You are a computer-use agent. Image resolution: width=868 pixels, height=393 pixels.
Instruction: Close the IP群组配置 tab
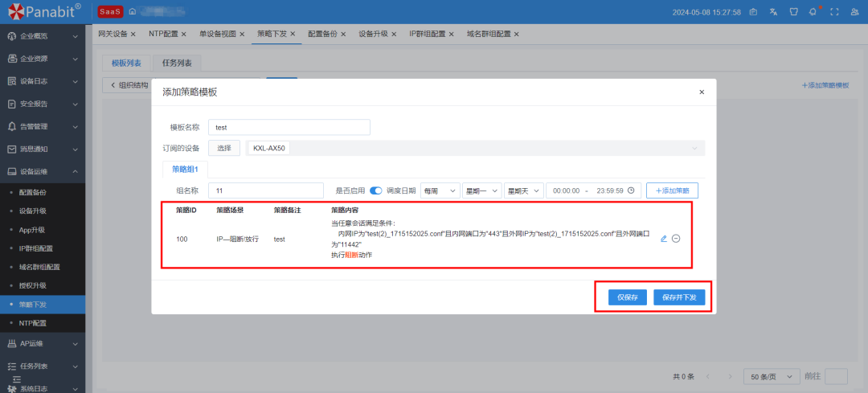pyautogui.click(x=451, y=34)
